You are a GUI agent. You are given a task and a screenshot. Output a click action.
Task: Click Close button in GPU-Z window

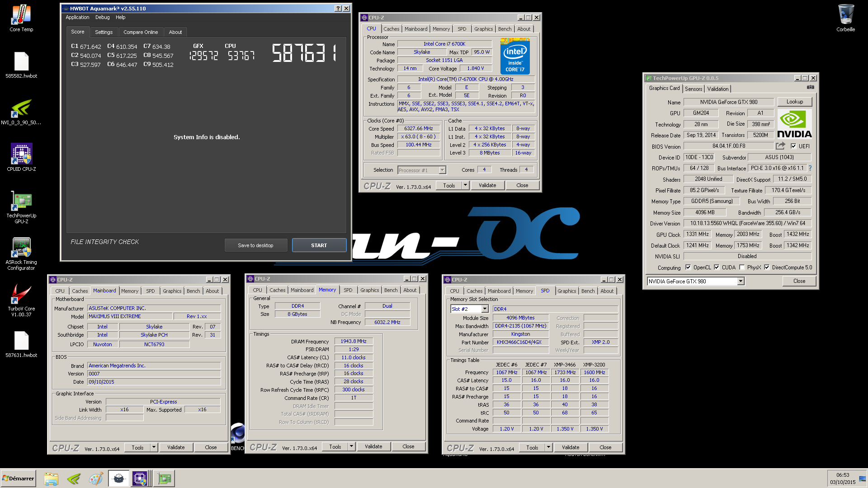tap(799, 281)
